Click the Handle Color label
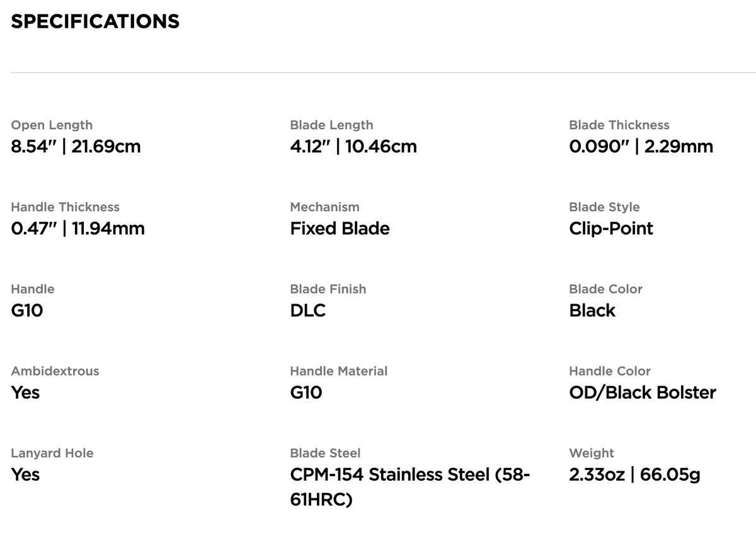This screenshot has width=756, height=543. (x=610, y=371)
